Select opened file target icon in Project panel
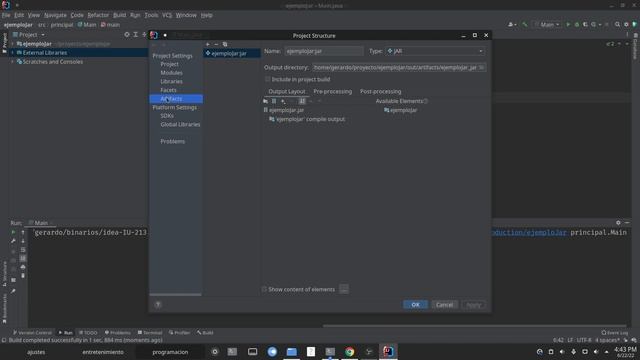 tap(127, 35)
